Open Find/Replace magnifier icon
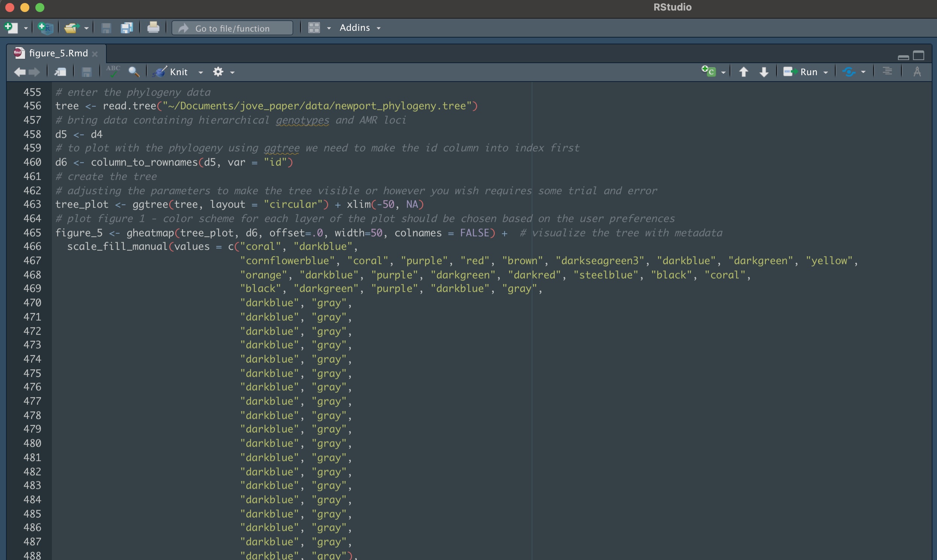 133,72
